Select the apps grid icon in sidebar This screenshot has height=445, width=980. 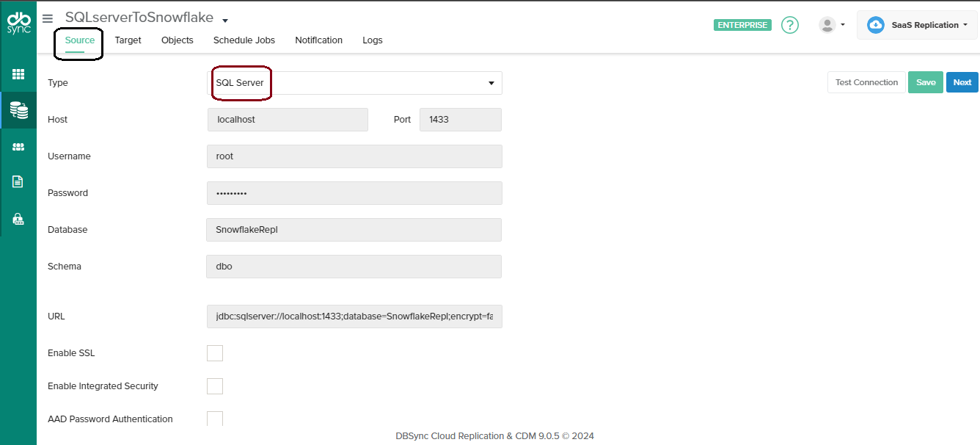click(18, 73)
